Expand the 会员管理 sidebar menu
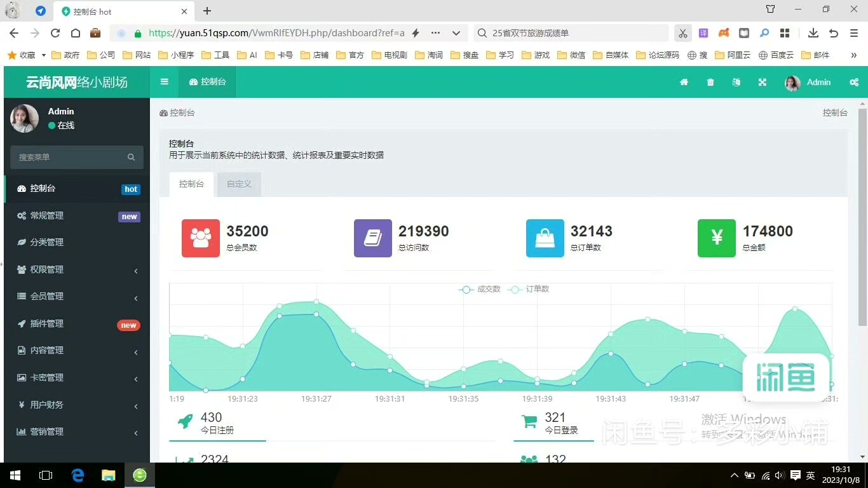The width and height of the screenshot is (868, 488). point(76,297)
